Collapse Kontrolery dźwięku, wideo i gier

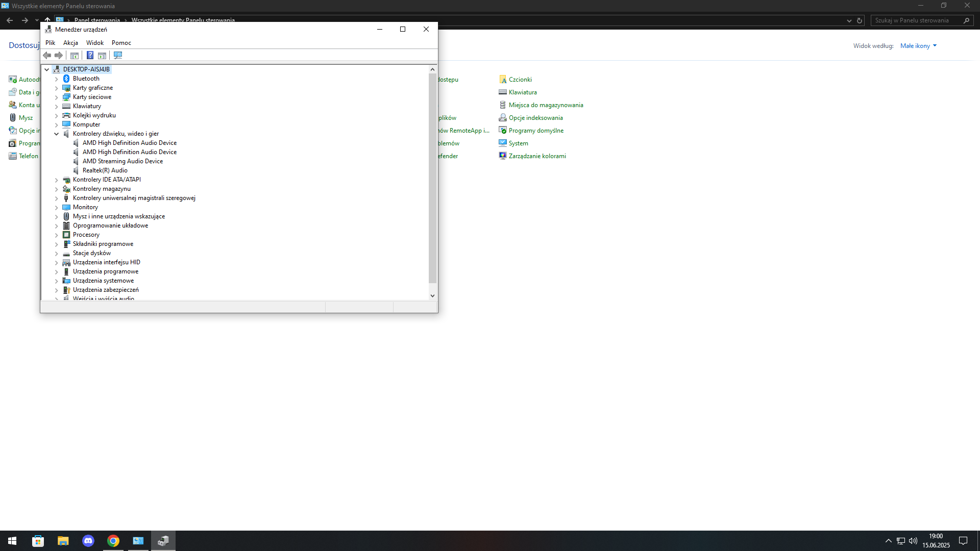57,134
